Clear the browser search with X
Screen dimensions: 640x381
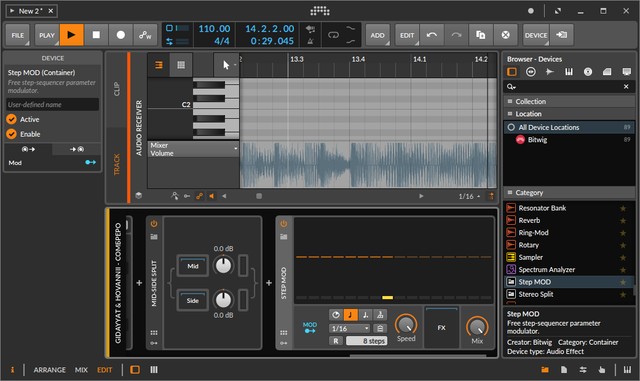click(626, 87)
